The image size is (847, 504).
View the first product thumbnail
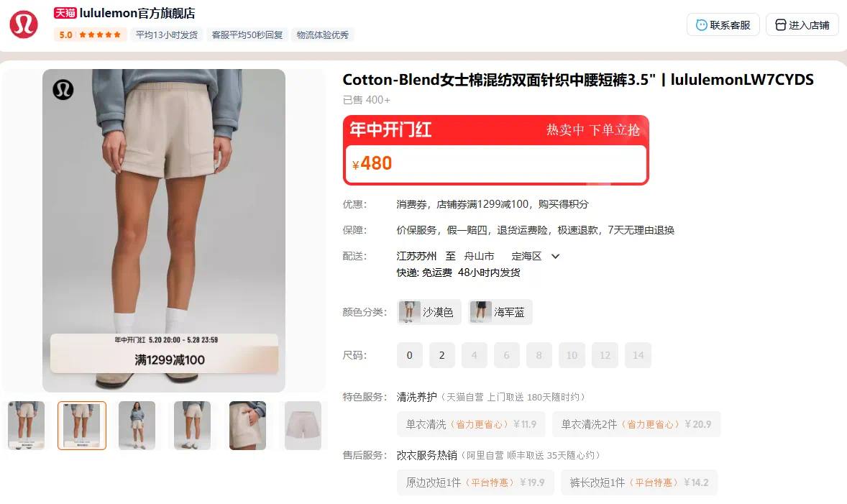point(27,426)
